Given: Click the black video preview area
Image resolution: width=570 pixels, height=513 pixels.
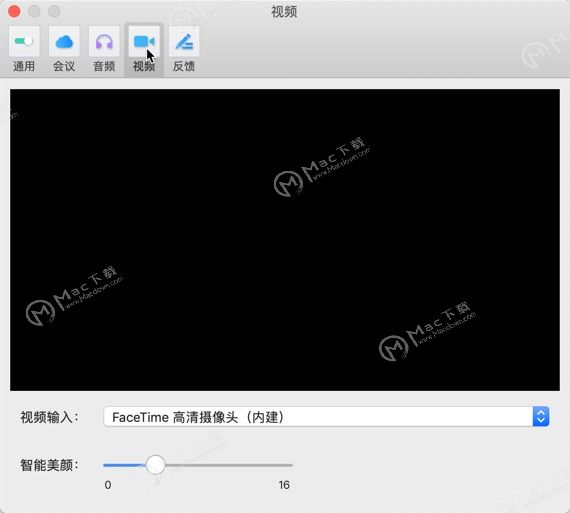Looking at the screenshot, I should [285, 240].
